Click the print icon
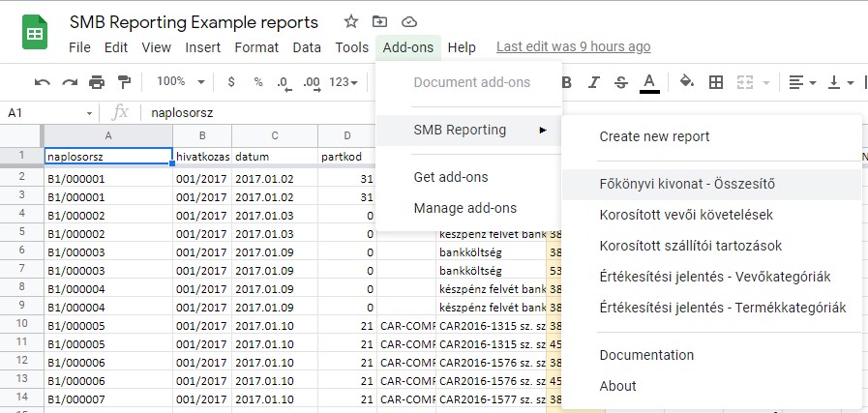This screenshot has height=413, width=868. click(97, 82)
